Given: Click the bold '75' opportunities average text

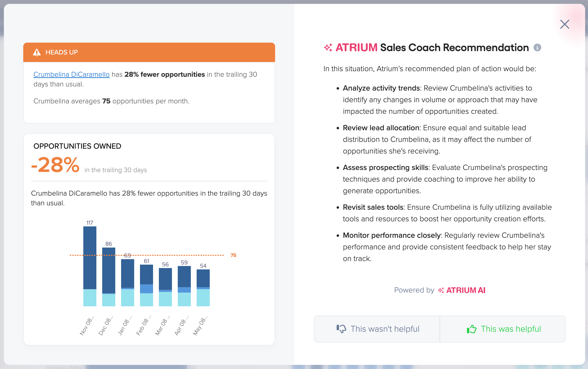Looking at the screenshot, I should click(106, 101).
